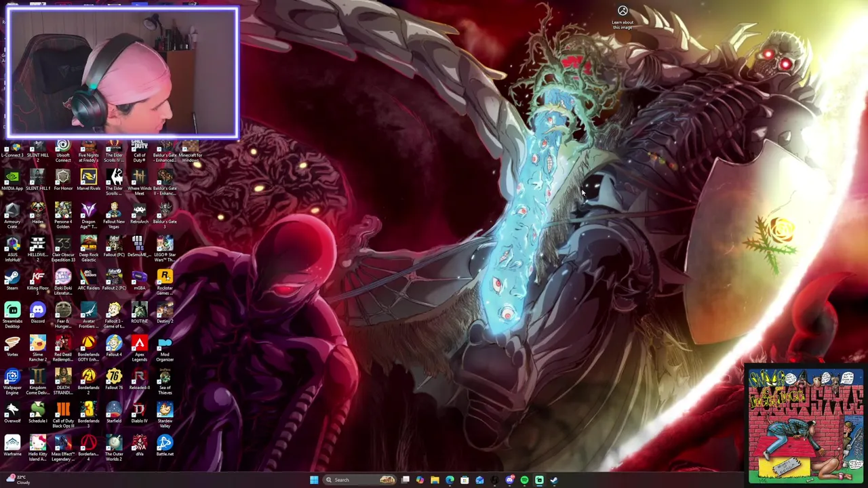Select the Killing Floor 3 icon
The height and width of the screenshot is (488, 868).
point(37,283)
